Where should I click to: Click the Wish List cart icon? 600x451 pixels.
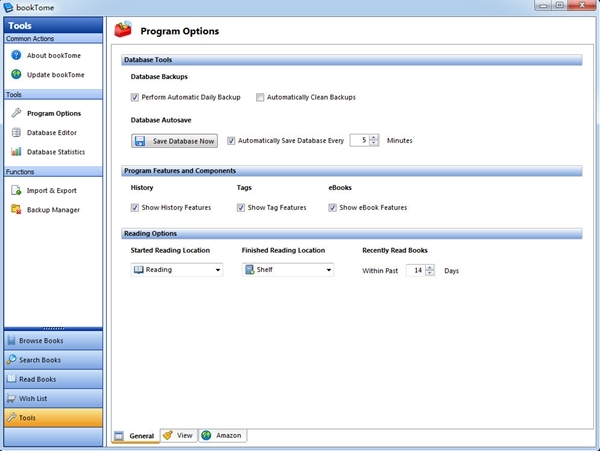point(11,398)
